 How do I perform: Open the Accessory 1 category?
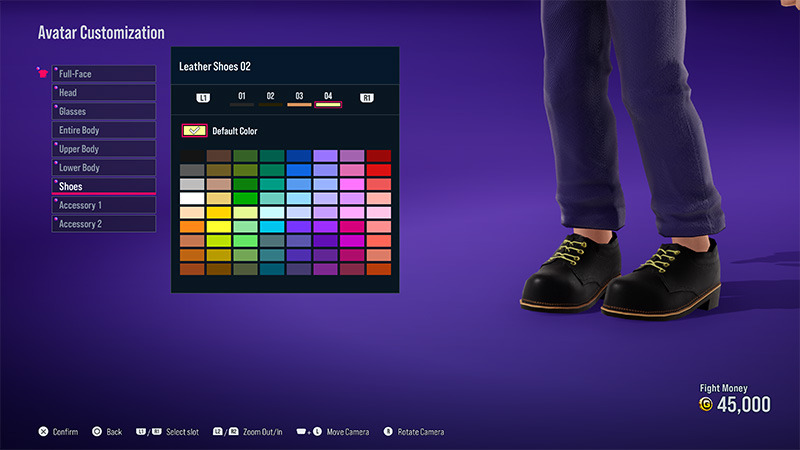(104, 205)
